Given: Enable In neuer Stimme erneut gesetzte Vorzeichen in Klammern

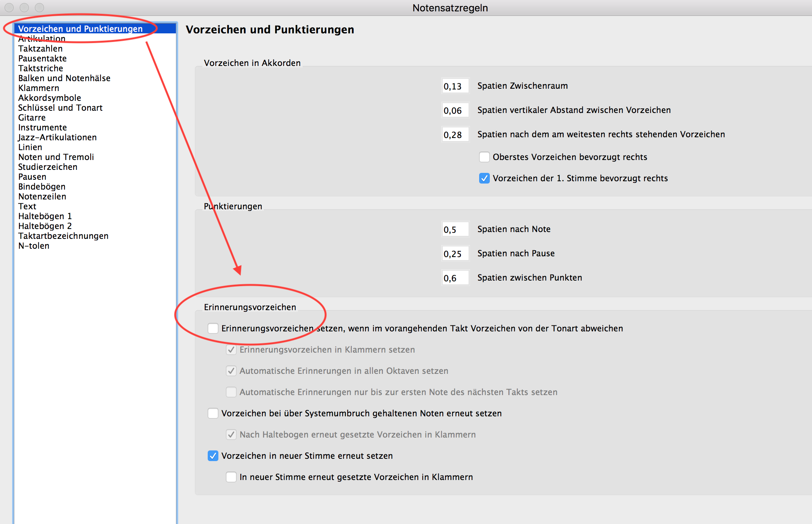Looking at the screenshot, I should click(x=231, y=477).
